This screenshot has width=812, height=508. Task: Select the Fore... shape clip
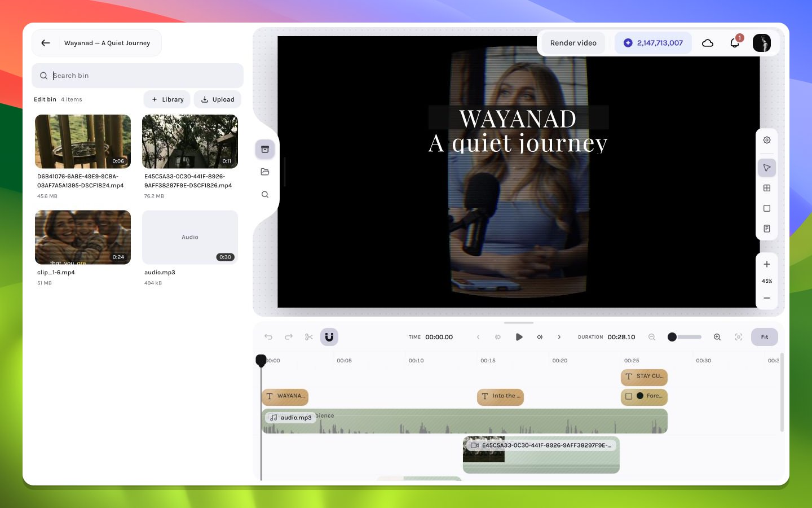tap(644, 397)
